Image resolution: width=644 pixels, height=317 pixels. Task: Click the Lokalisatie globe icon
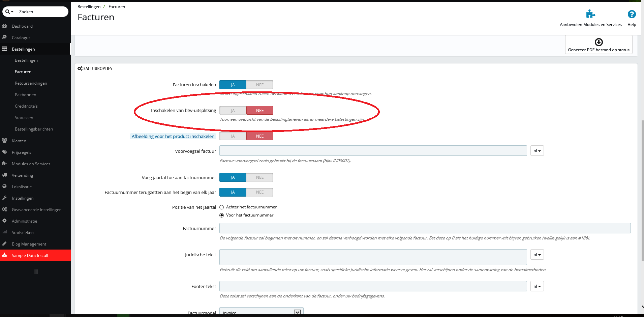click(x=5, y=186)
